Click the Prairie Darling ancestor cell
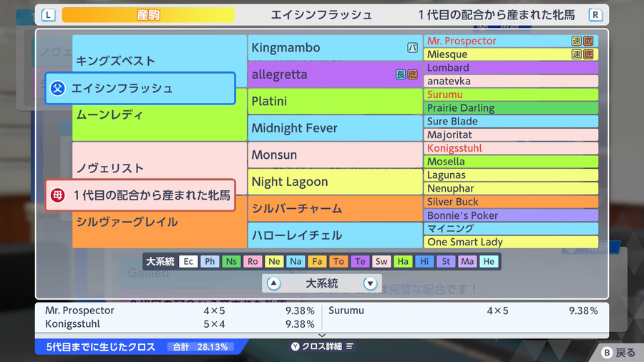Image resolution: width=644 pixels, height=362 pixels. (510, 108)
